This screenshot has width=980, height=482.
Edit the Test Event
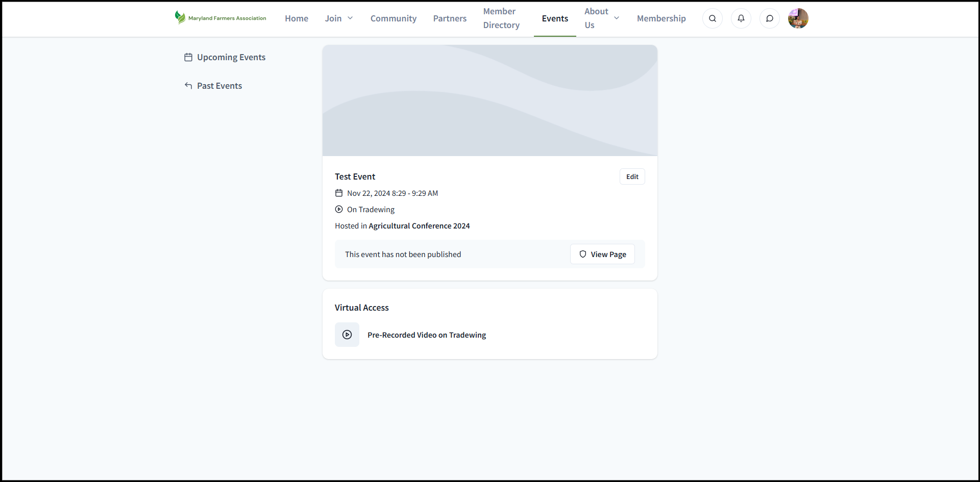632,176
